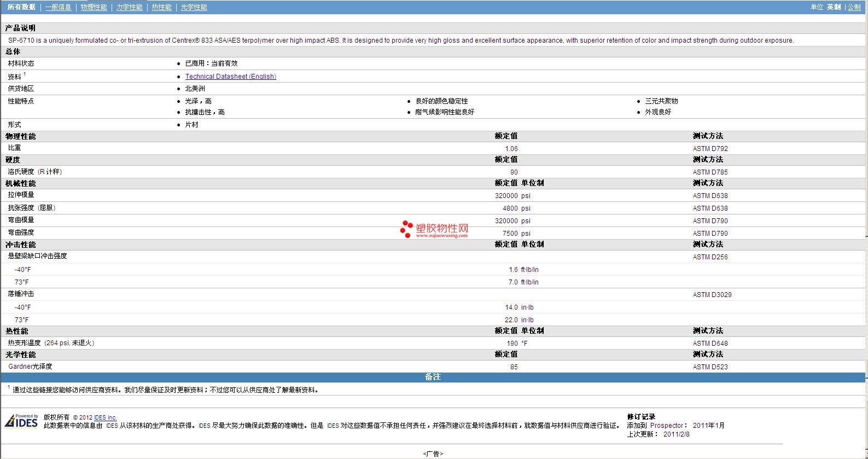
Task: Click the 1.6 ft·lb/in value
Action: click(523, 270)
